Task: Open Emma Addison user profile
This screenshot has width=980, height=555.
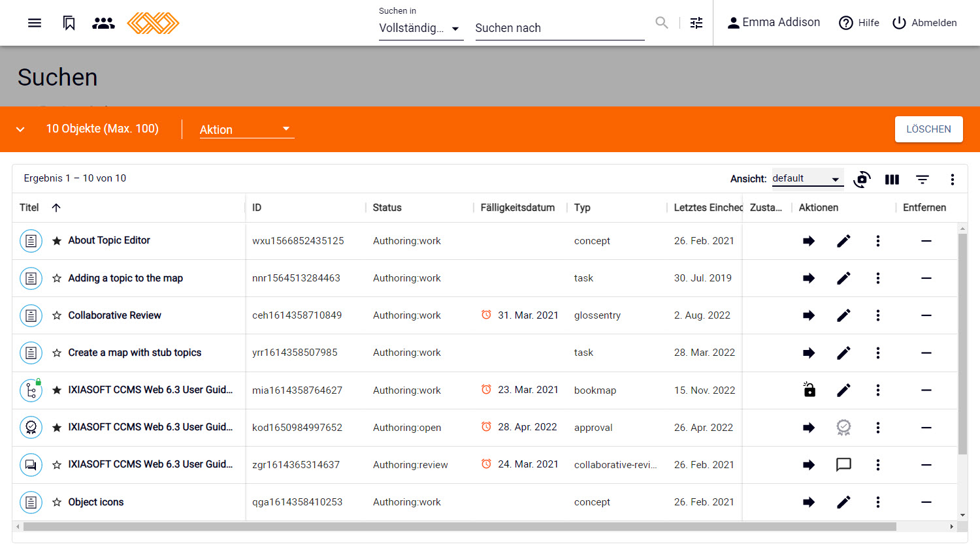Action: pyautogui.click(x=774, y=23)
